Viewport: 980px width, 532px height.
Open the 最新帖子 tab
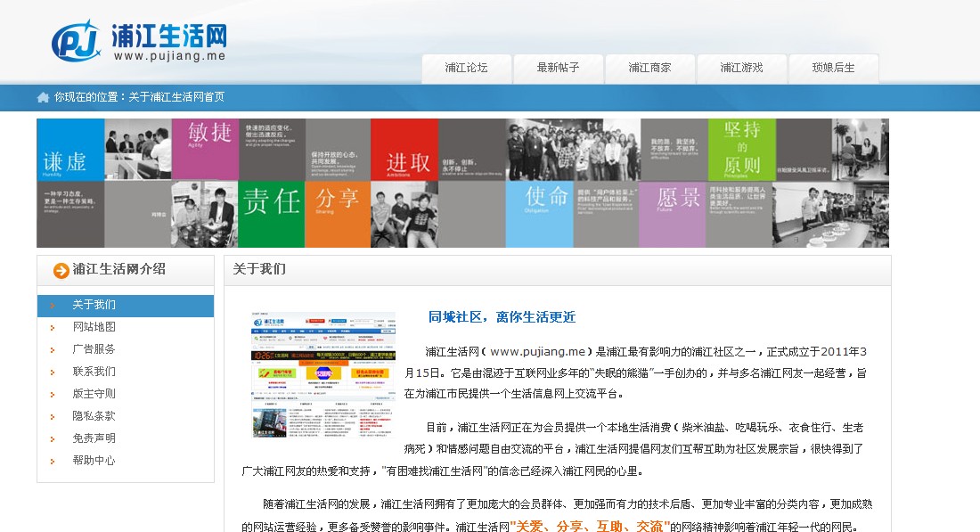point(558,68)
